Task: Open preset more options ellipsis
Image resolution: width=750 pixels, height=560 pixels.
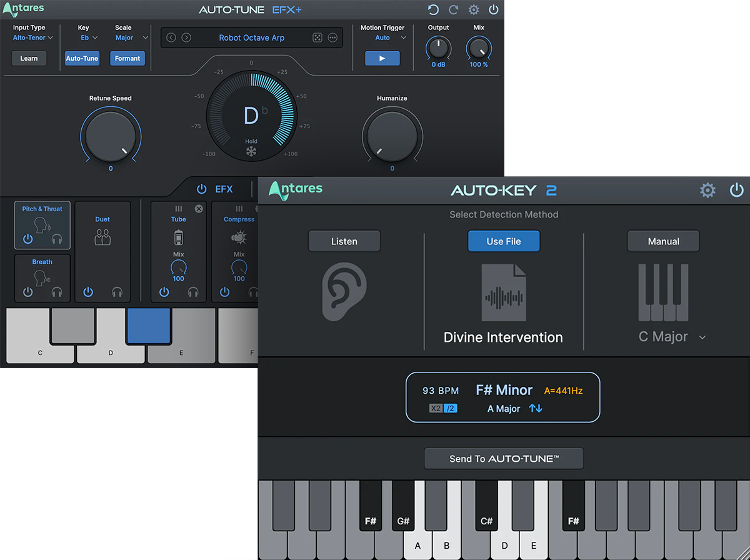Action: click(332, 37)
